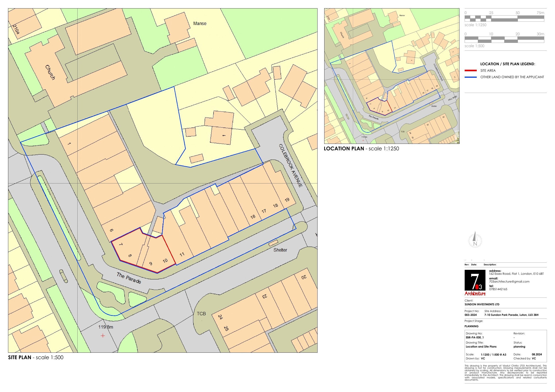Click The Parade street label

[x=129, y=278]
